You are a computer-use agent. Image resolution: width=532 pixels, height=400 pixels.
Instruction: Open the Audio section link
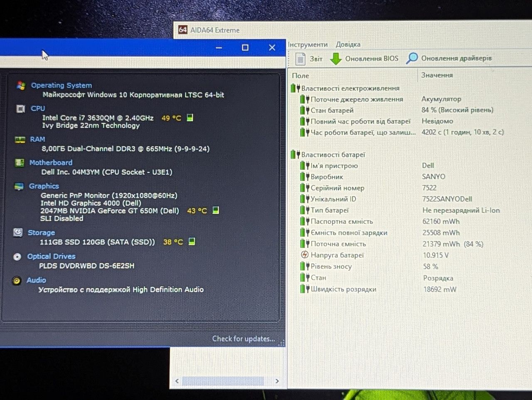(36, 280)
